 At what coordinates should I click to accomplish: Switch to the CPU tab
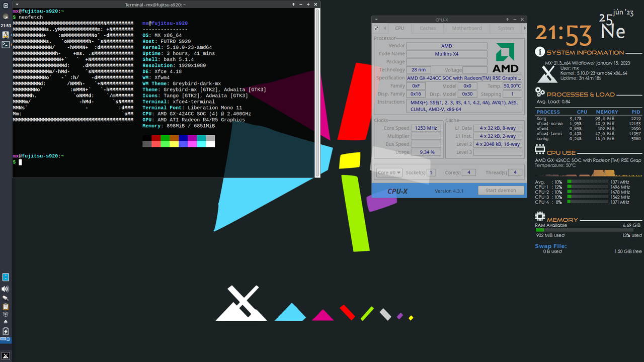coord(399,28)
